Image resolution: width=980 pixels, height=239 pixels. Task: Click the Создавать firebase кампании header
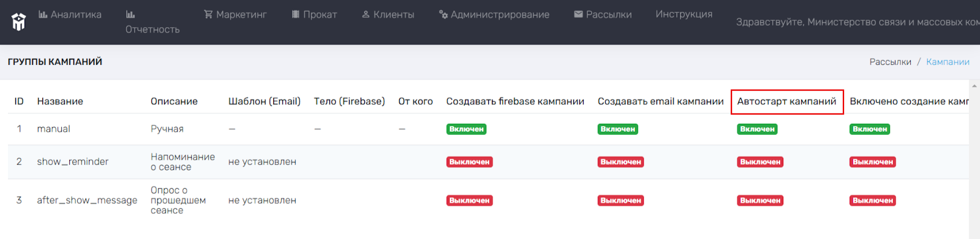(515, 101)
